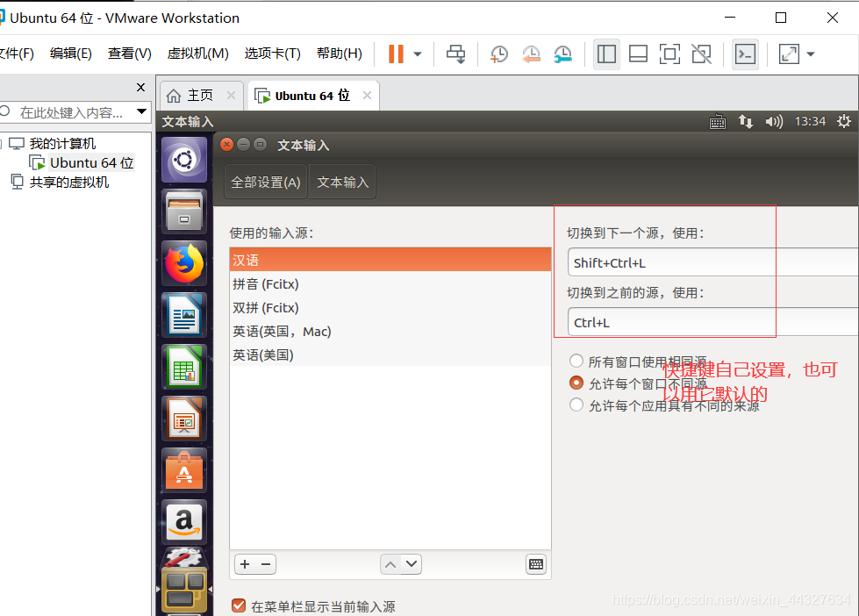Select 拼音 (Fcitx) input source
The image size is (859, 616).
(x=390, y=284)
